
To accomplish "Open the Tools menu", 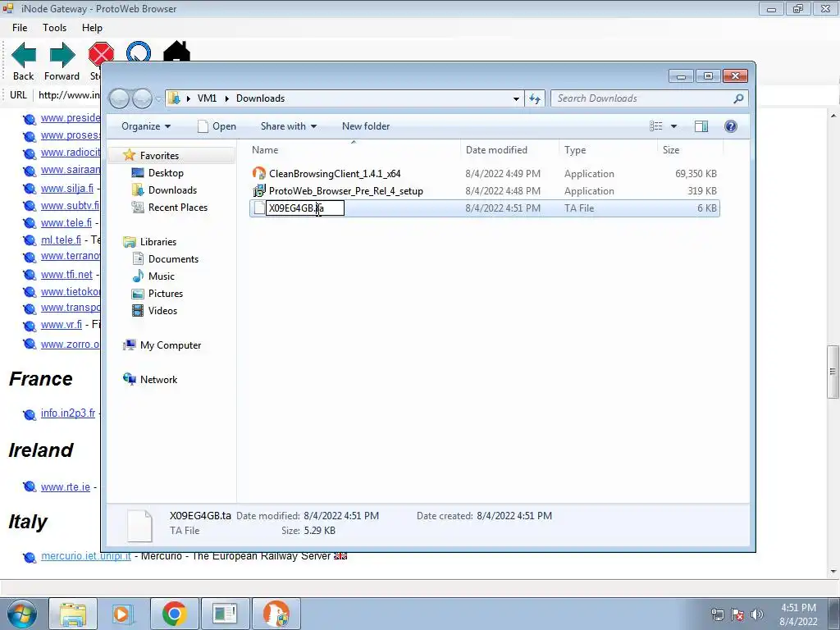I will coord(55,28).
